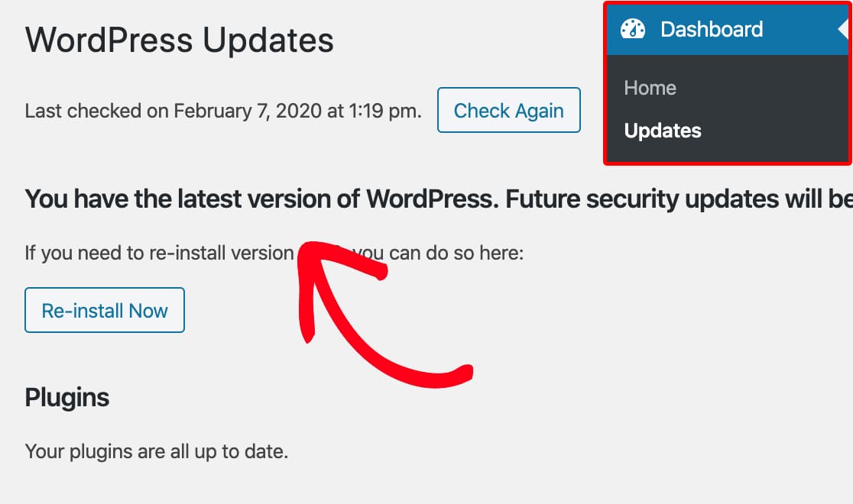Click the Dashboard gauge icon

coord(633,29)
